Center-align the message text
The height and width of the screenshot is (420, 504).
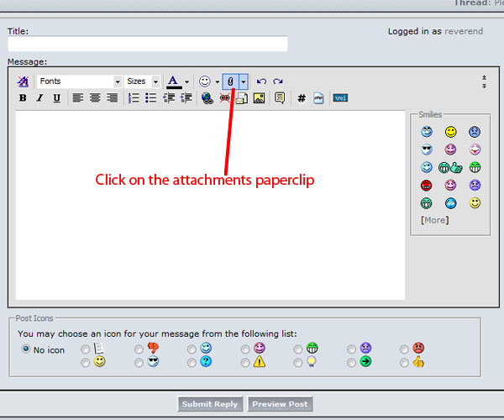(95, 98)
